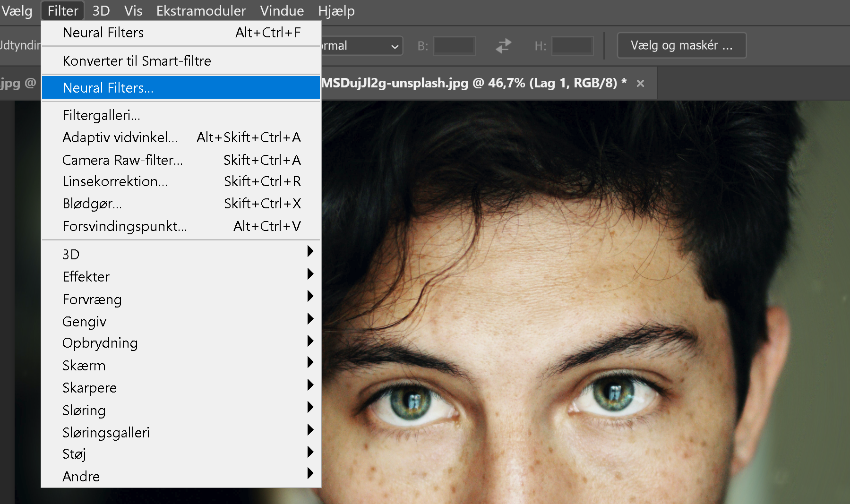Expand the Støj submenu

pyautogui.click(x=74, y=454)
